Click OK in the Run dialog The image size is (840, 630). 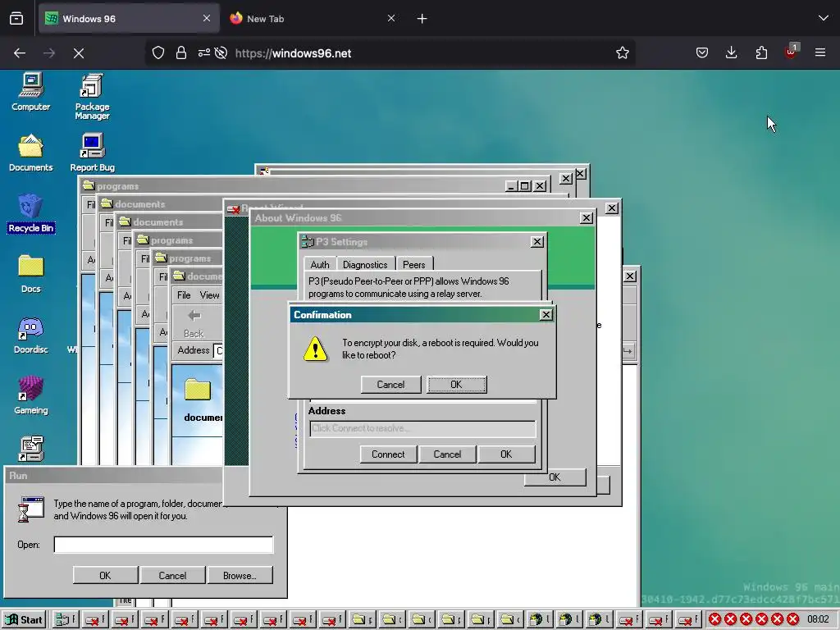click(x=105, y=575)
